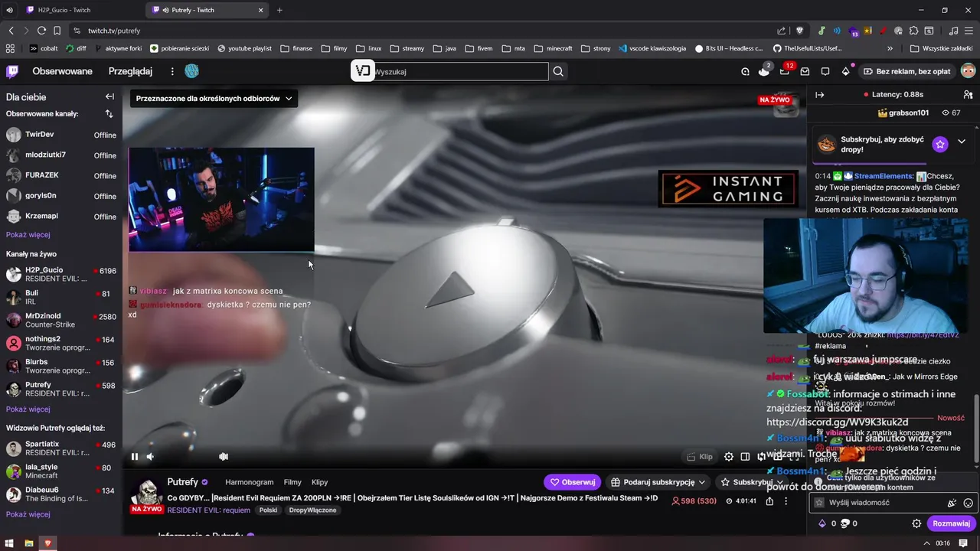980x551 pixels.
Task: Click the Twitch logo home icon
Action: 13,71
